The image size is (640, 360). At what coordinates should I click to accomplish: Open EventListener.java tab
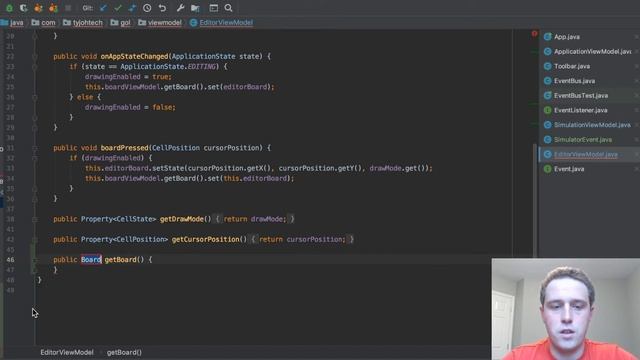pos(580,110)
